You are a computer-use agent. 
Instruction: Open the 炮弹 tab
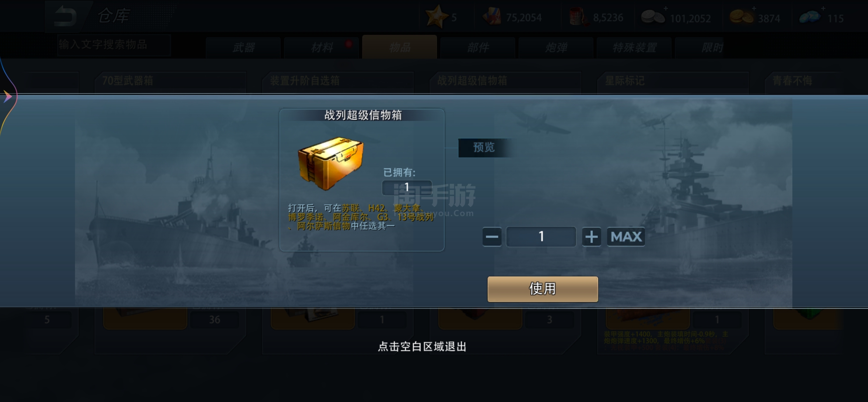(x=556, y=48)
